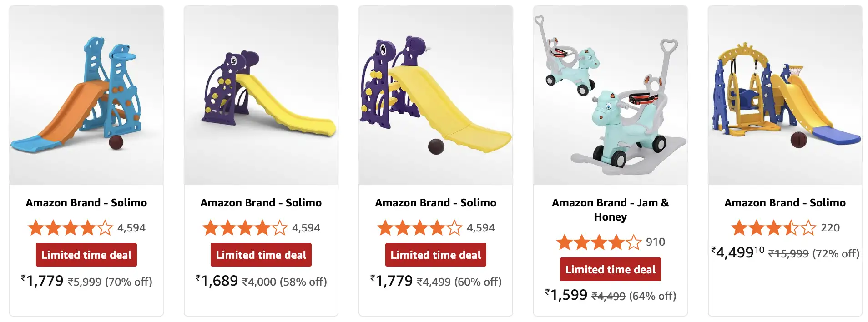Click the yellow slide with purple frame image
868x322 pixels.
pos(435,93)
